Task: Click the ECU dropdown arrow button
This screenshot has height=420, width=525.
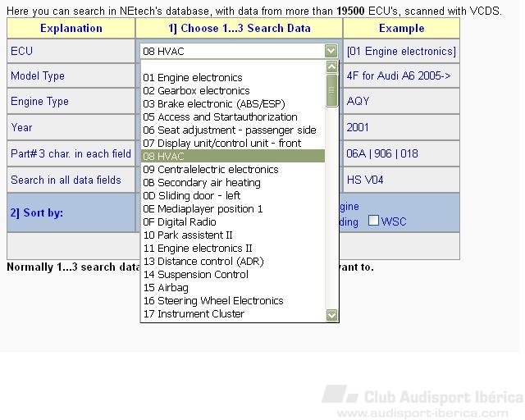Action: [331, 51]
